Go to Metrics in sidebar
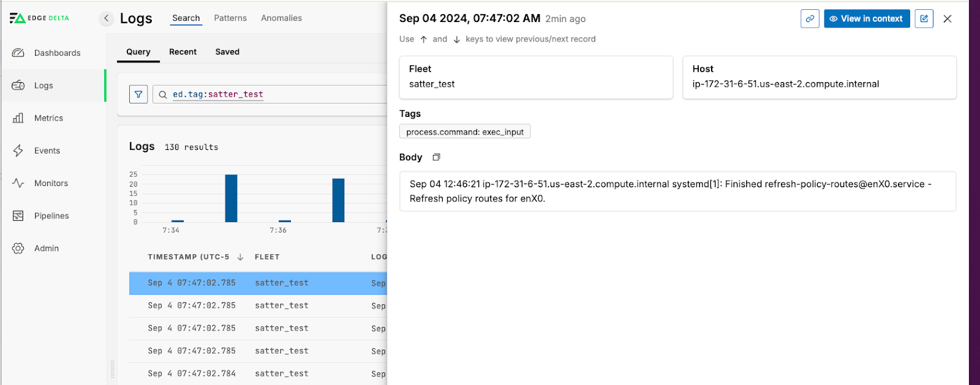This screenshot has height=385, width=980. [x=48, y=118]
